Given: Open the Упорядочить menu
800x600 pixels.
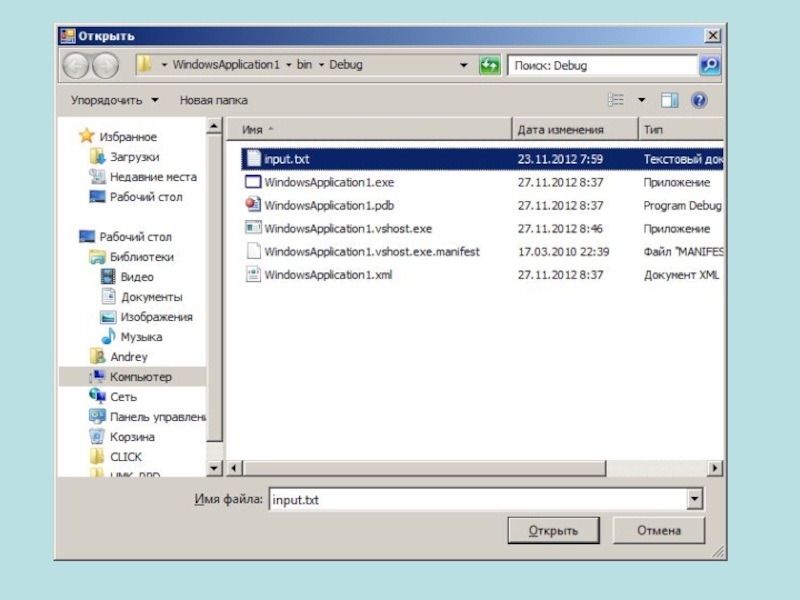Looking at the screenshot, I should tap(114, 100).
